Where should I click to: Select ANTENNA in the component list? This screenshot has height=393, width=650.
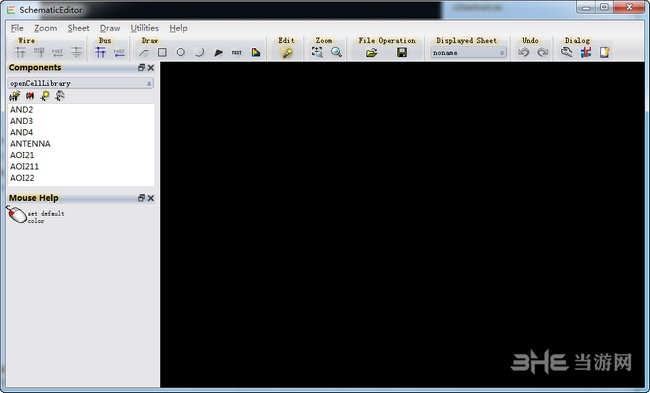coord(81,144)
